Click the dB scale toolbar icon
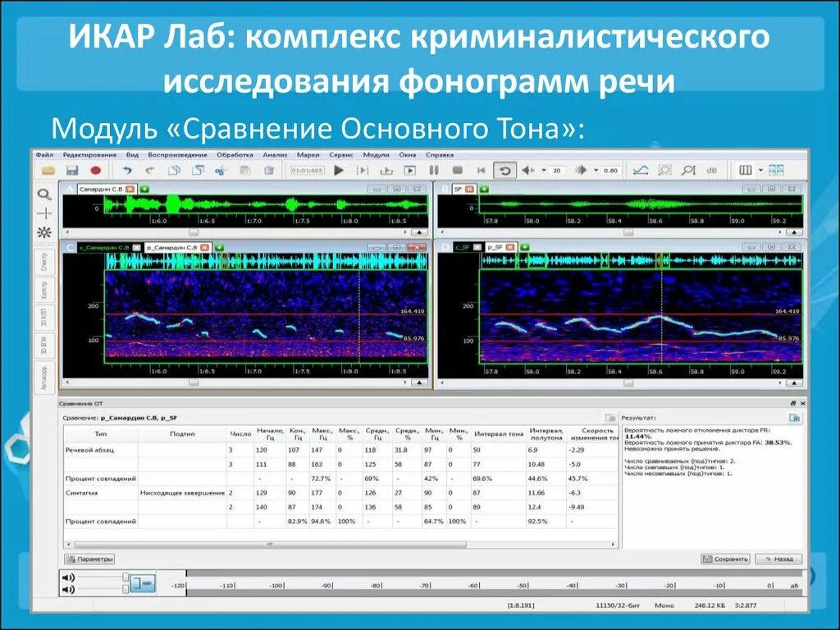The image size is (840, 630). point(711,171)
